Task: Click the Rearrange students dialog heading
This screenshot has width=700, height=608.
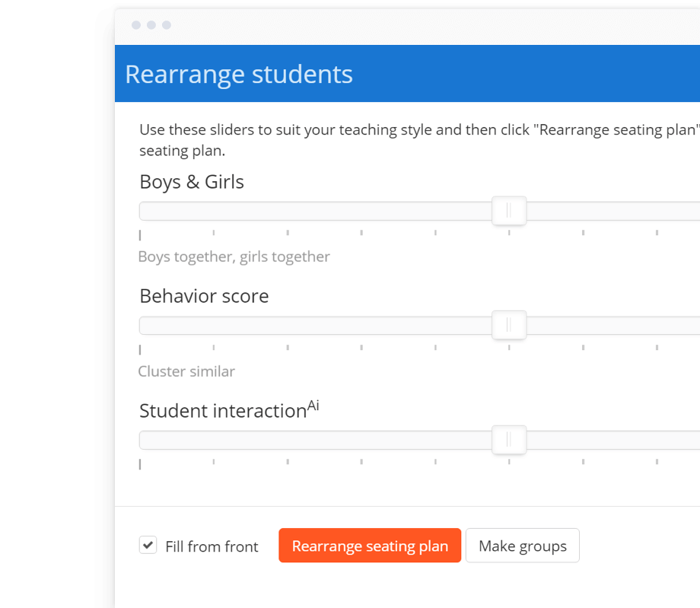Action: (239, 74)
